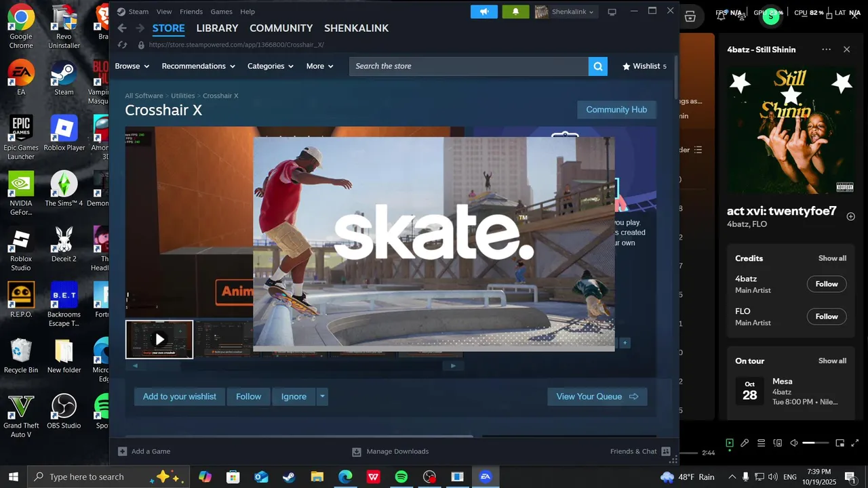Toggle the Spotify queue button
This screenshot has width=868, height=488.
point(761,443)
